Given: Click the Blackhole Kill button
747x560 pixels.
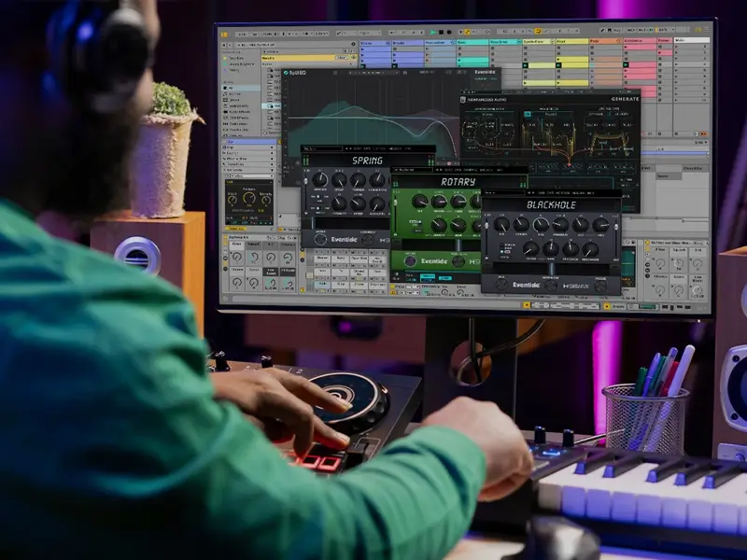Looking at the screenshot, I should tap(501, 285).
